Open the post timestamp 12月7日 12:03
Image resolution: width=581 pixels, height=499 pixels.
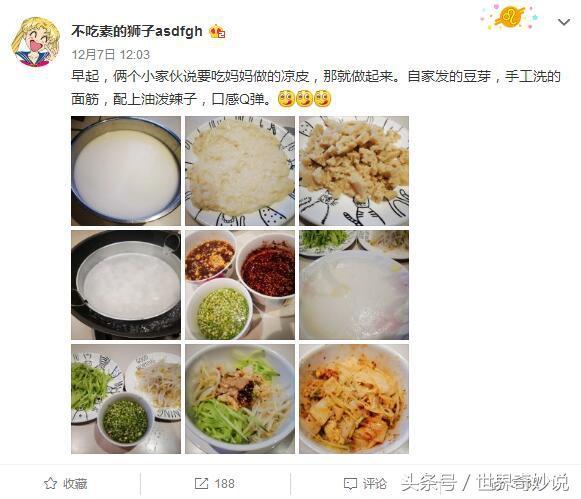[110, 55]
